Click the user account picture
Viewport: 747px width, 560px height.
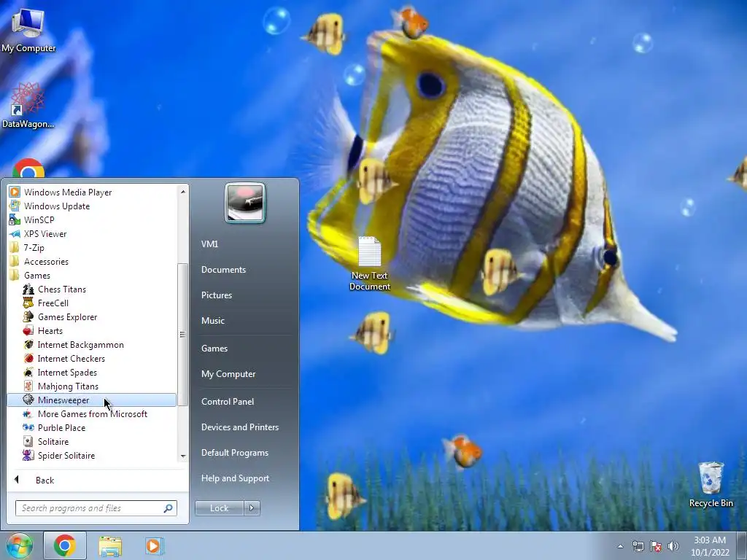point(245,203)
